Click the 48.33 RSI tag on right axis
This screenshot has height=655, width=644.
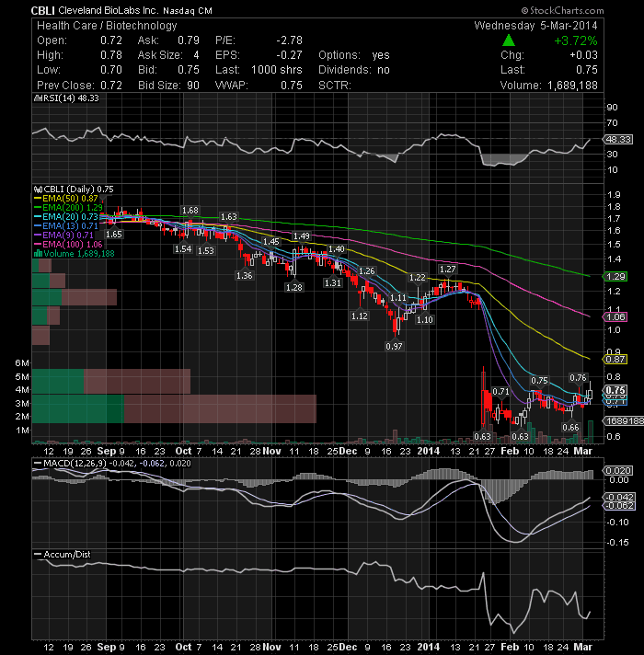(618, 140)
